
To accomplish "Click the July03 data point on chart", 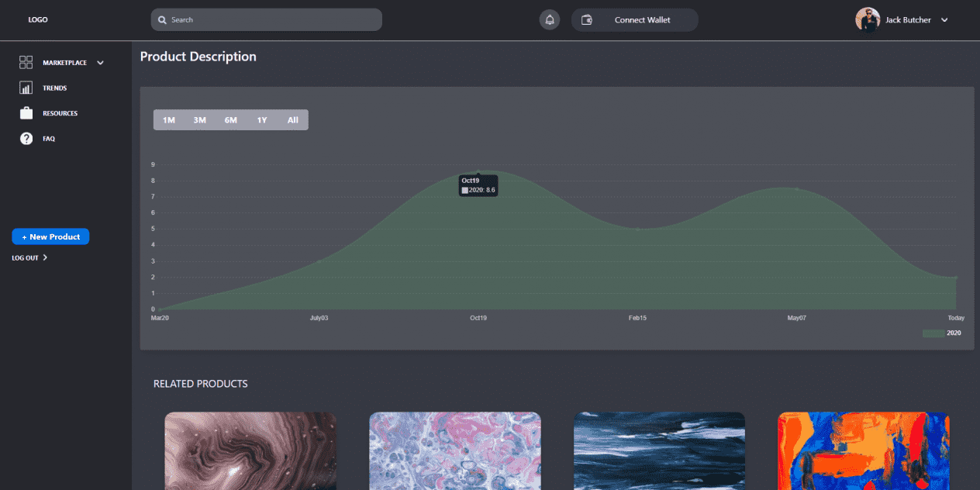I will tap(319, 261).
